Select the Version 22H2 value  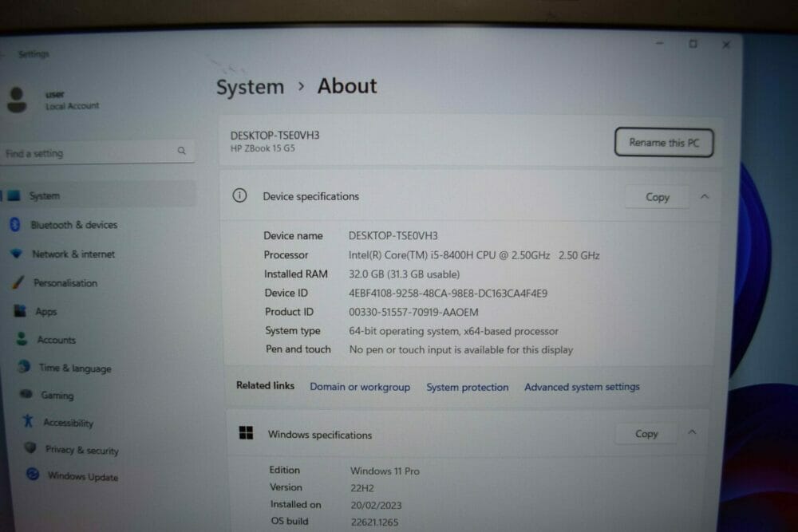point(361,488)
